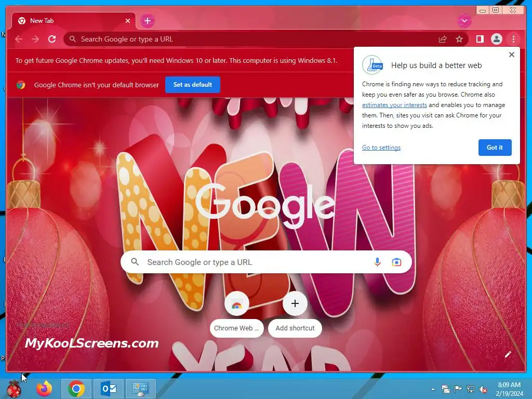Viewport: 532px width, 399px height.
Task: Bookmark this tab with star icon
Action: click(459, 39)
